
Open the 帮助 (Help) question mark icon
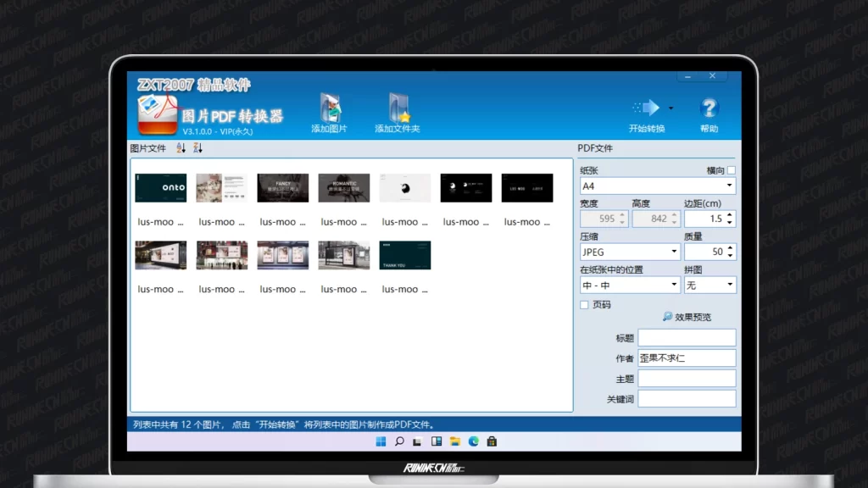click(x=709, y=109)
